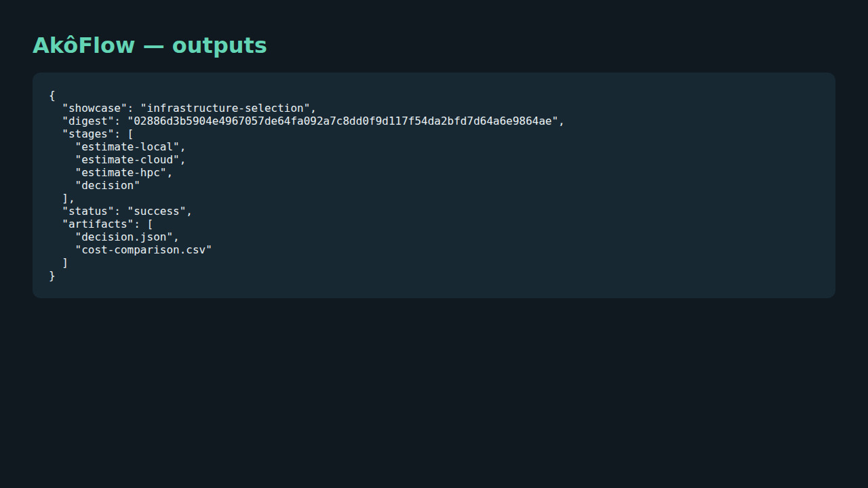
Task: Click the stages opening bracket
Action: (130, 134)
